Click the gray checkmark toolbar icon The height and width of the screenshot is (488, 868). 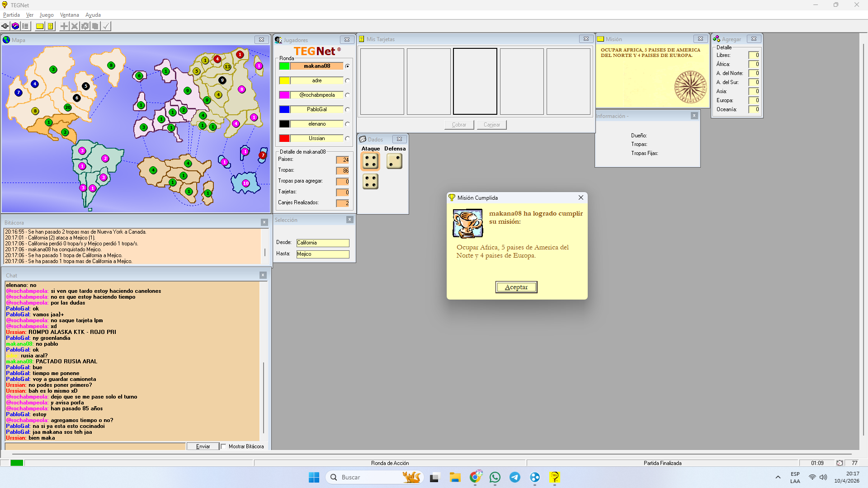pyautogui.click(x=106, y=26)
